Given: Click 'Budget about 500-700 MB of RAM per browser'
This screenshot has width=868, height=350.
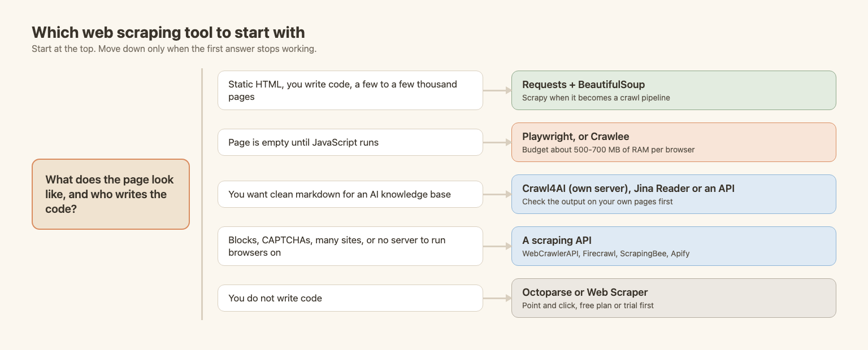Looking at the screenshot, I should click(x=608, y=150).
